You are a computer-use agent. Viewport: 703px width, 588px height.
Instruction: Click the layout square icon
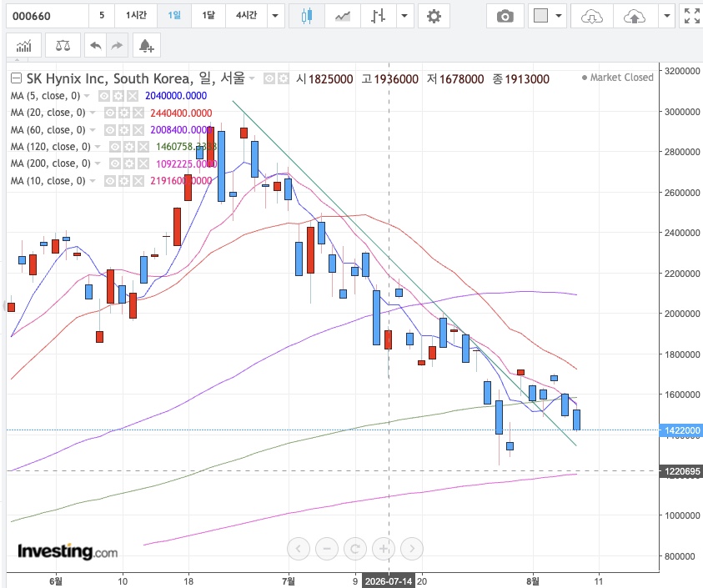point(540,16)
